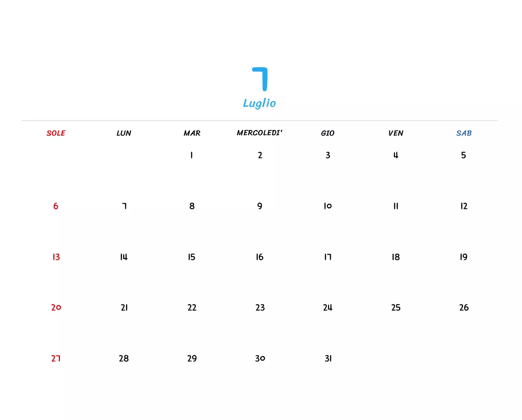Viewport: 522px width, 420px height.
Task: Click date 5 in the first week
Action: click(463, 155)
